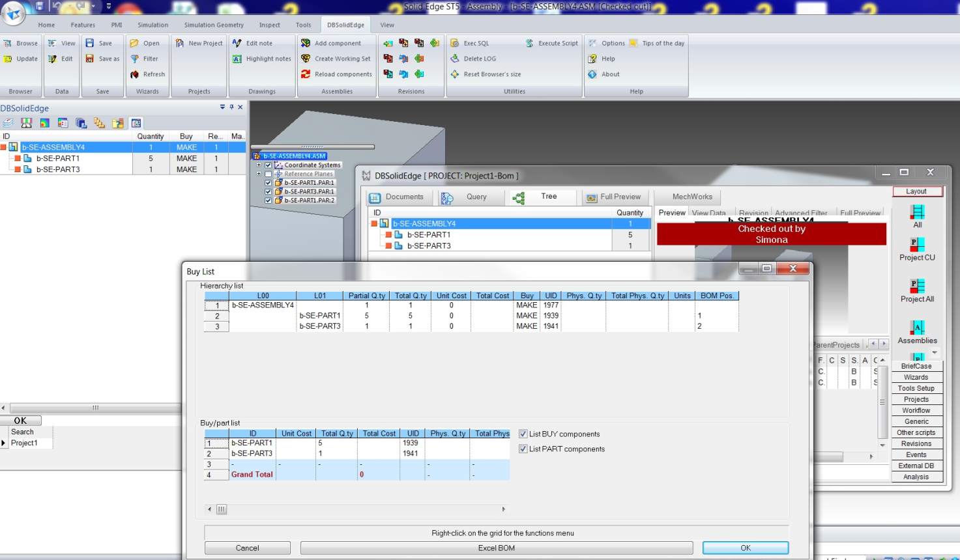The width and height of the screenshot is (960, 560).
Task: Uncheck b-SE-PART3.PAR:1 checkbox
Action: [268, 191]
